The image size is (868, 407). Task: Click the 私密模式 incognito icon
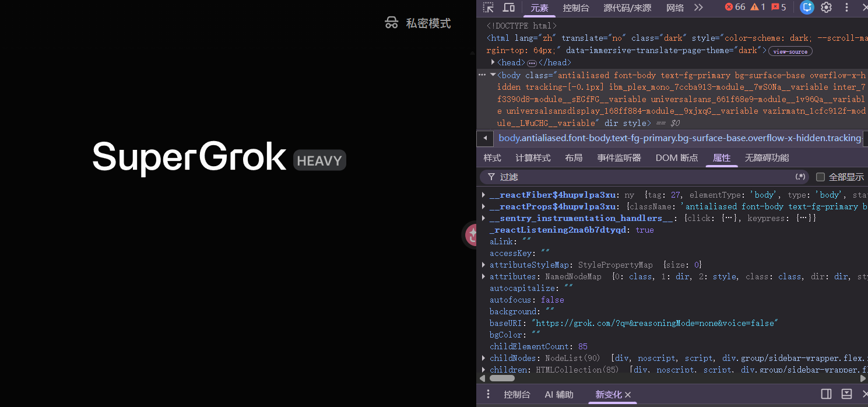tap(391, 23)
